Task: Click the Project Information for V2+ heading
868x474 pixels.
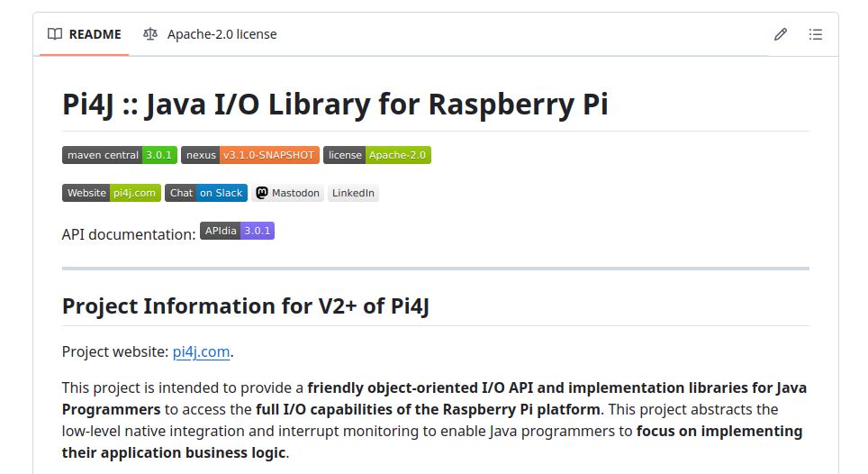Action: pyautogui.click(x=245, y=305)
